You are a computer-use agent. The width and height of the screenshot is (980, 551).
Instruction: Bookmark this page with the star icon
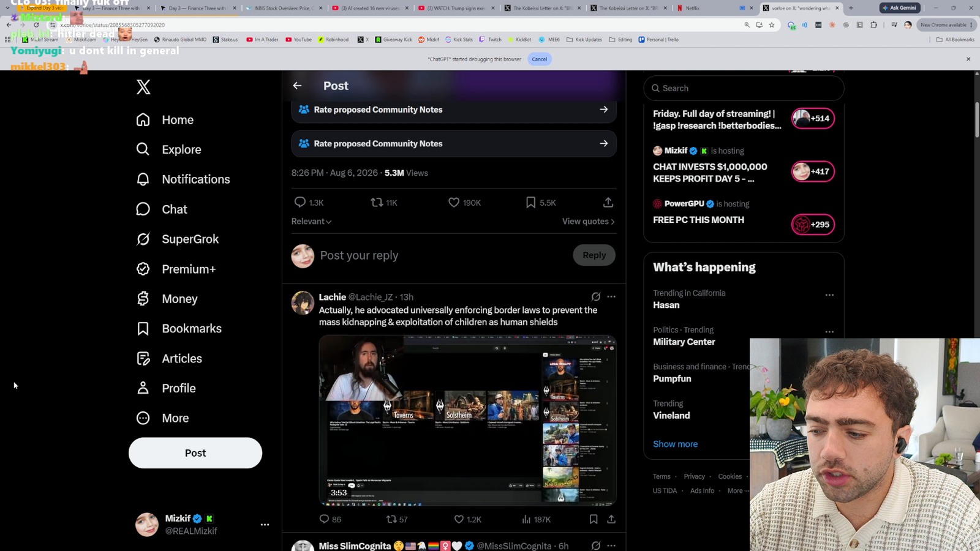click(772, 25)
